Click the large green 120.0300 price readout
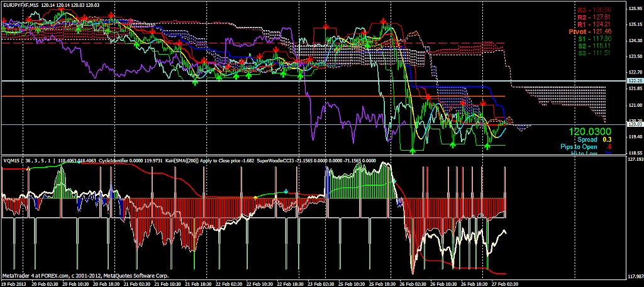Viewport: 644px width, 287px height. [x=590, y=131]
